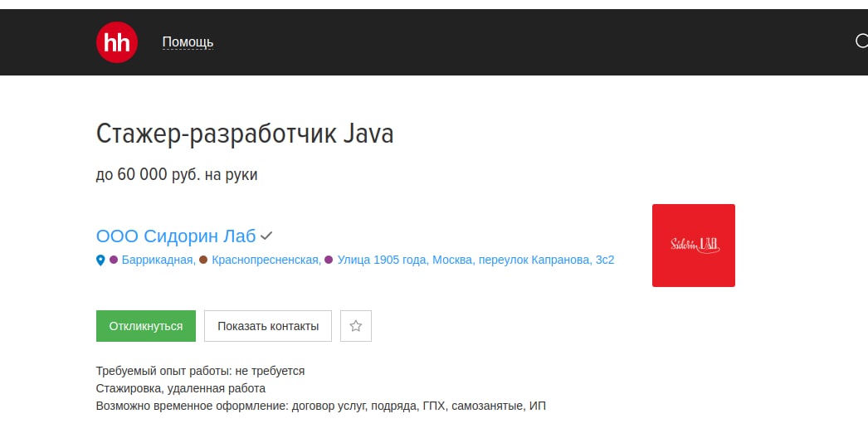868x438 pixels.
Task: Click the Стажер-разработчик Java vacancy title
Action: (x=245, y=134)
